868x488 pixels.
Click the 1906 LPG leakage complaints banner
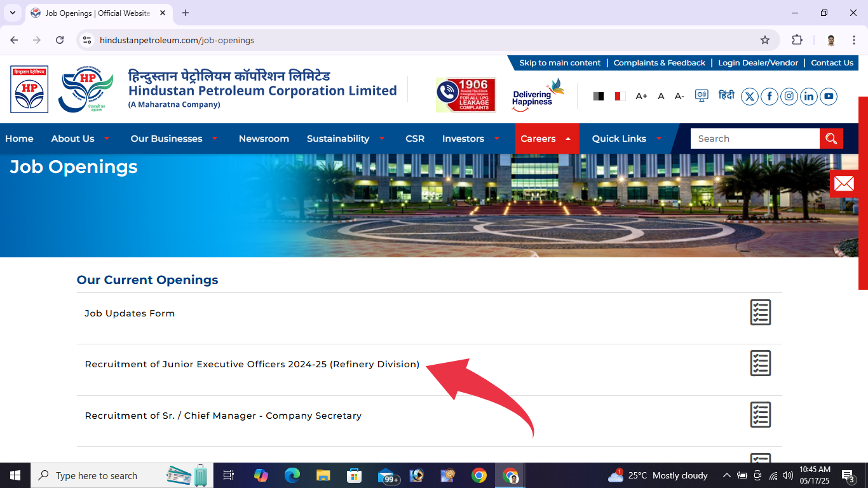click(466, 95)
